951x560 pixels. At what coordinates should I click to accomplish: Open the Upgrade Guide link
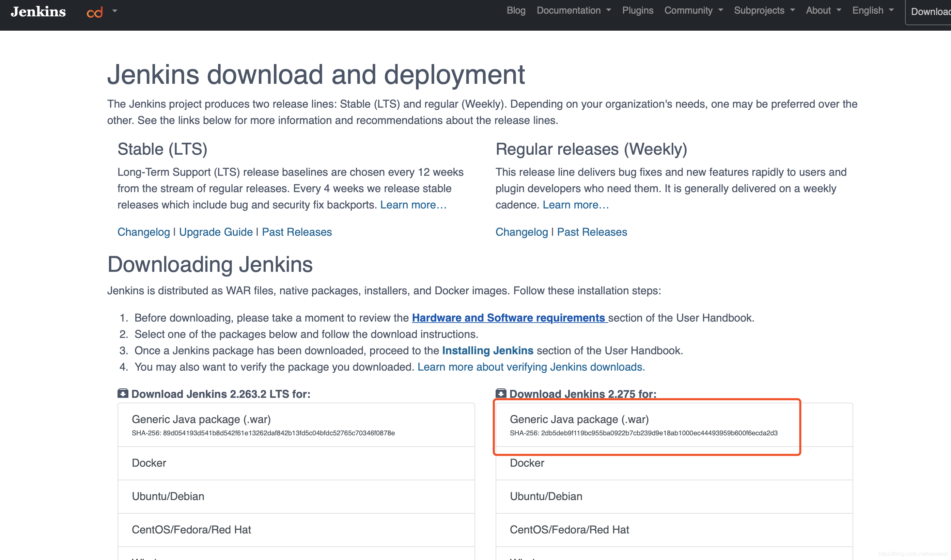(x=216, y=232)
